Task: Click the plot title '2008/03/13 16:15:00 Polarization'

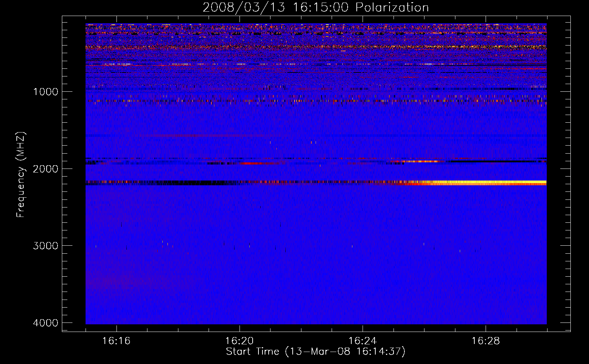Action: [316, 7]
